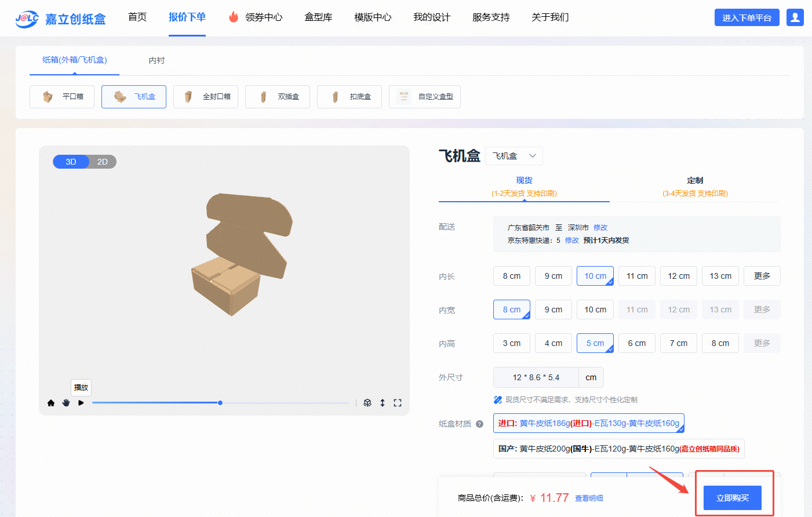Select the hand pan tool icon
The image size is (812, 517).
tap(66, 403)
